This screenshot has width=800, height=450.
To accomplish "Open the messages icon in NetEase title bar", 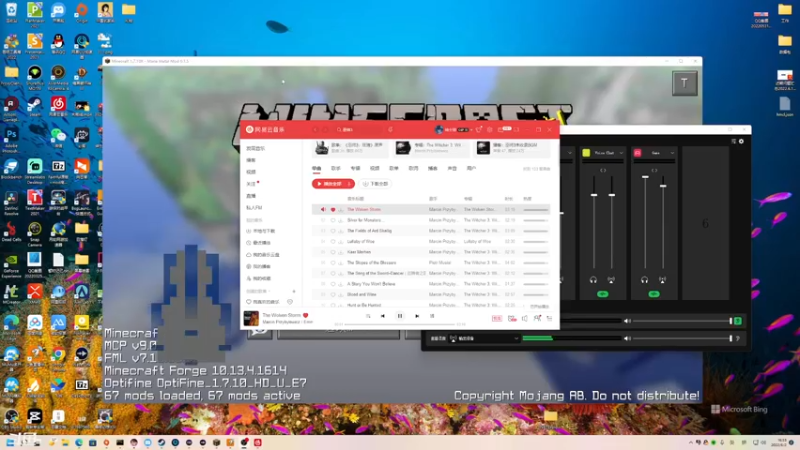I will pos(501,130).
